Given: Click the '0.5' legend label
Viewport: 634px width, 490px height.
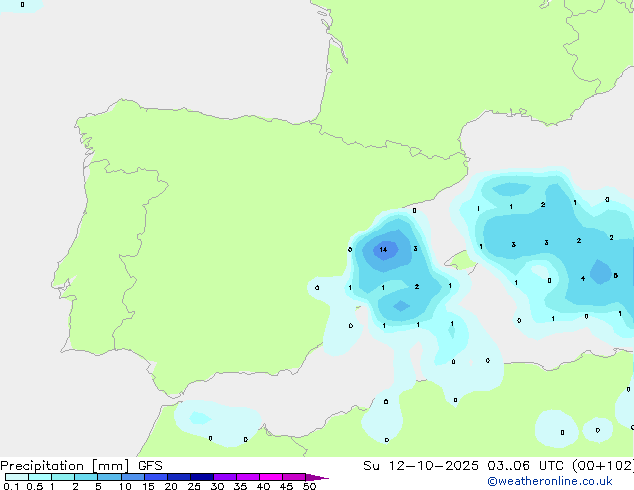Looking at the screenshot, I should (x=34, y=486).
